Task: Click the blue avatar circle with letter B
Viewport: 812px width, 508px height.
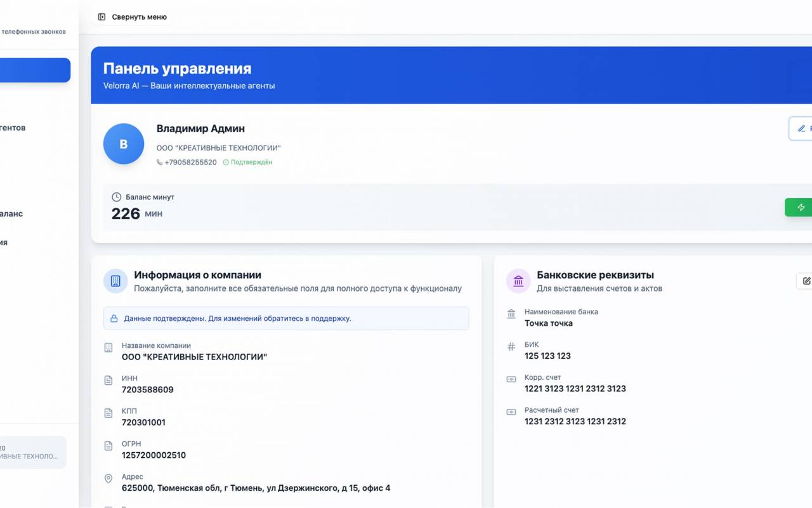Action: [124, 144]
